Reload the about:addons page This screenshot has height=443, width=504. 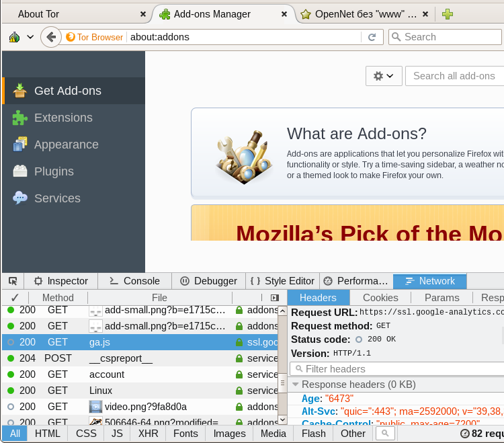click(372, 37)
